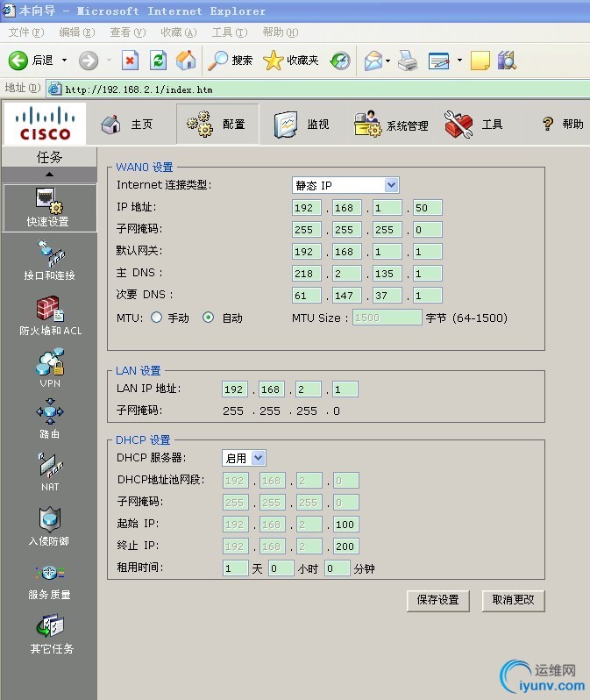Click the IE 搜索 search icon
This screenshot has width=590, height=700.
tap(217, 61)
